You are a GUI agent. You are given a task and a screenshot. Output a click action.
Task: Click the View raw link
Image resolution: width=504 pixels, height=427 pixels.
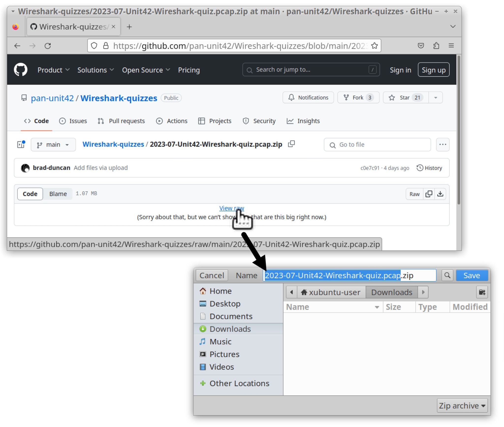(232, 208)
